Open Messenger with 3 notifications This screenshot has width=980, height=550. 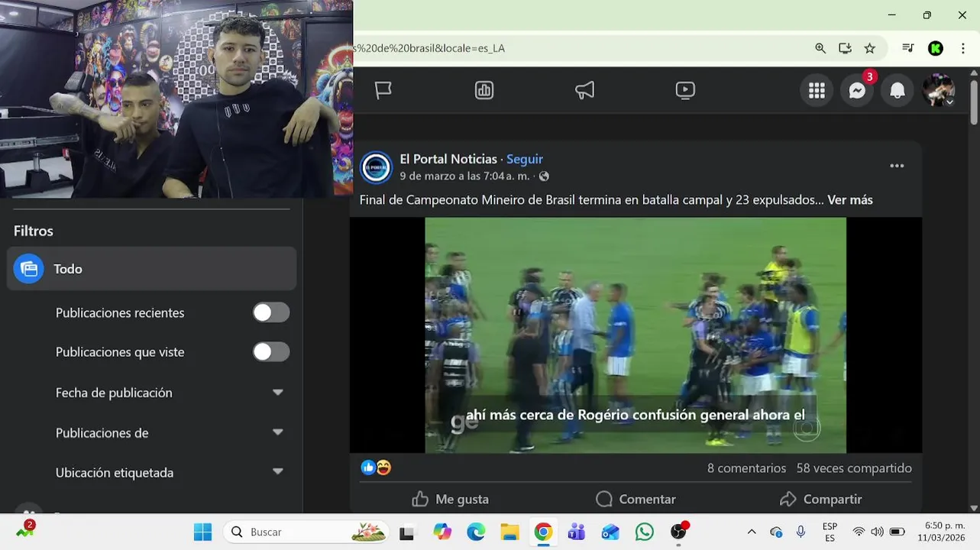(857, 91)
